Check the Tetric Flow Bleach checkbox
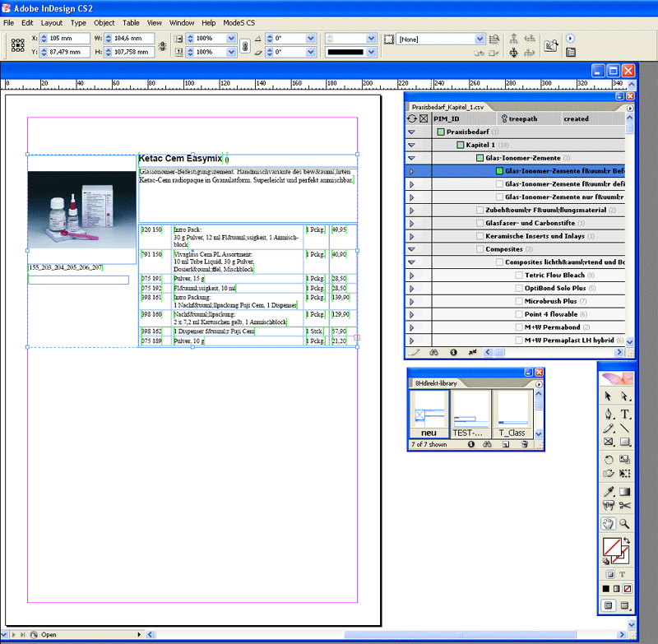 (x=519, y=276)
